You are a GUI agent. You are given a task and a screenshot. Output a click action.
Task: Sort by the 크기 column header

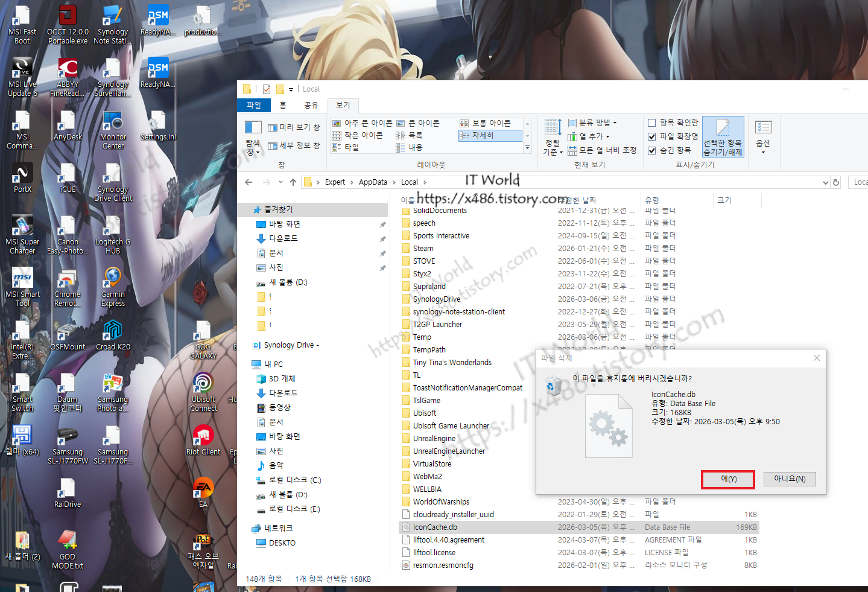pyautogui.click(x=736, y=200)
